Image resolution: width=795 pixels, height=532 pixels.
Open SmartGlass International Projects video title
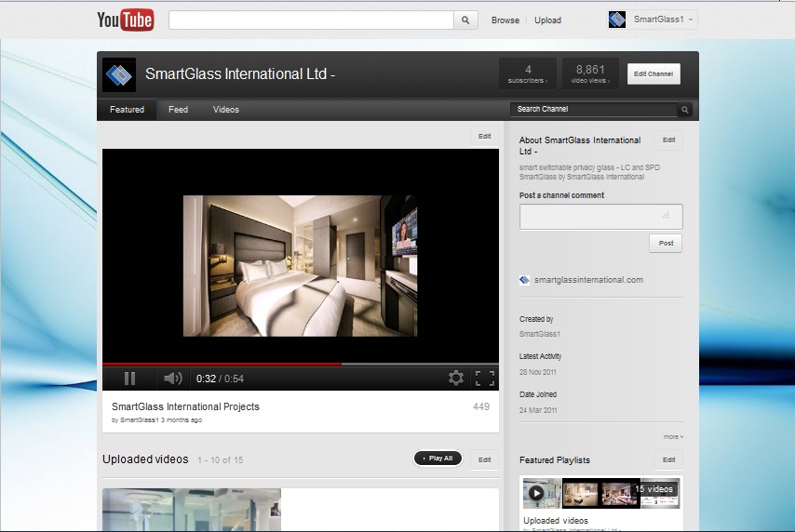point(185,406)
